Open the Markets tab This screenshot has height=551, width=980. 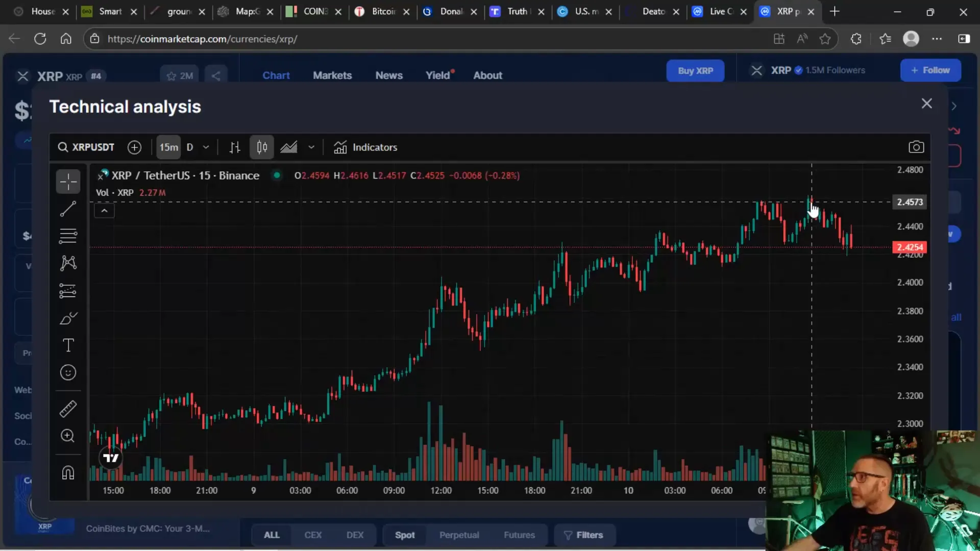[332, 76]
